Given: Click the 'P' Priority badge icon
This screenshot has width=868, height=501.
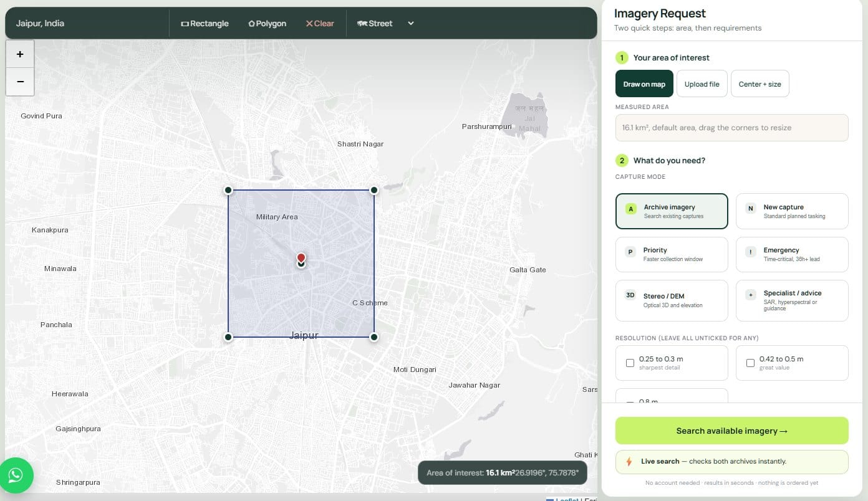Looking at the screenshot, I should pos(630,252).
